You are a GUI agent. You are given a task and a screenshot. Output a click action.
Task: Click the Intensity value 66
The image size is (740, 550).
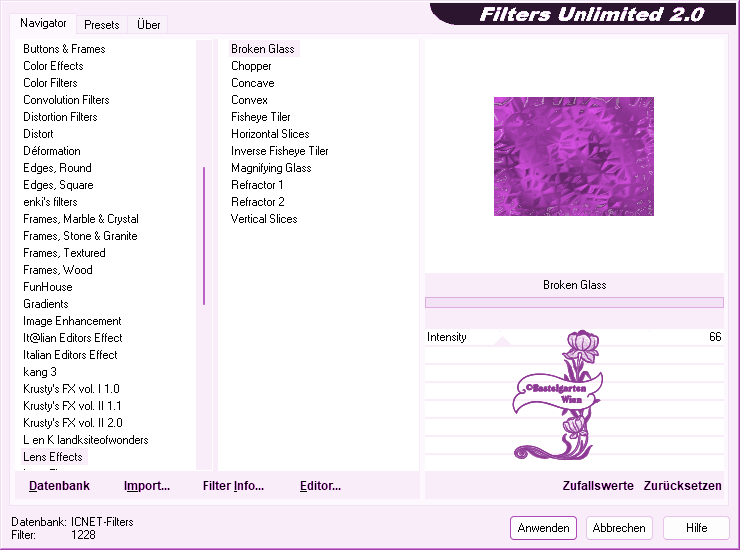point(715,337)
